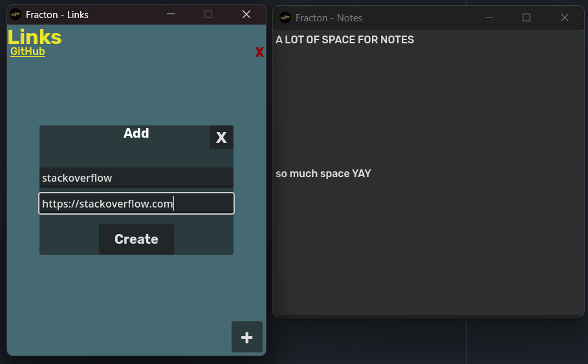
Task: Minimize the Fracton Notes window
Action: coord(488,17)
